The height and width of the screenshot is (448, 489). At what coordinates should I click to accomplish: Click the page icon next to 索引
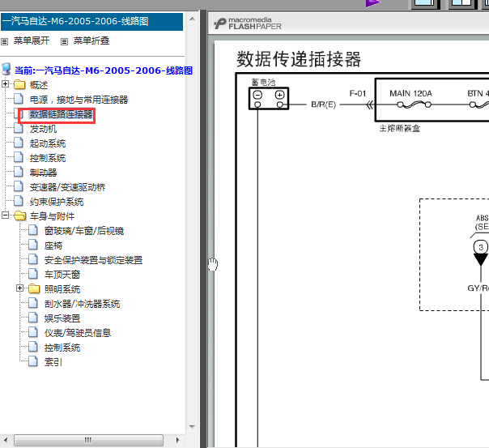(x=33, y=361)
